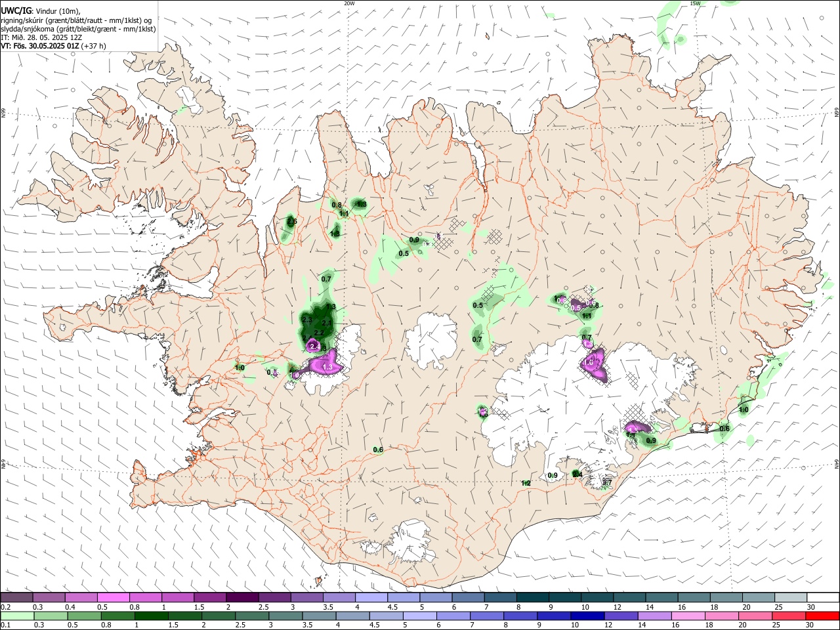Click the 2.1 value in dark green area
The height and width of the screenshot is (630, 840).
[x=327, y=323]
